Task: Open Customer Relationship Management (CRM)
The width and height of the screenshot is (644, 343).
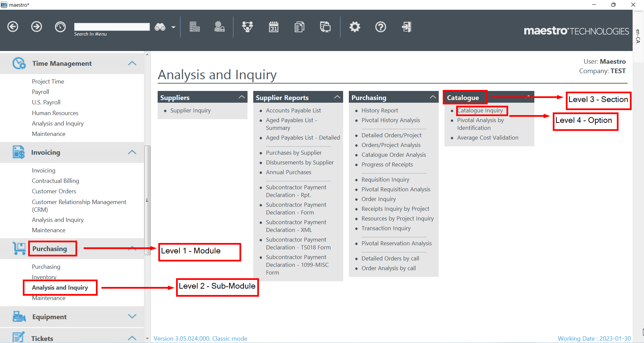Action: coord(79,206)
